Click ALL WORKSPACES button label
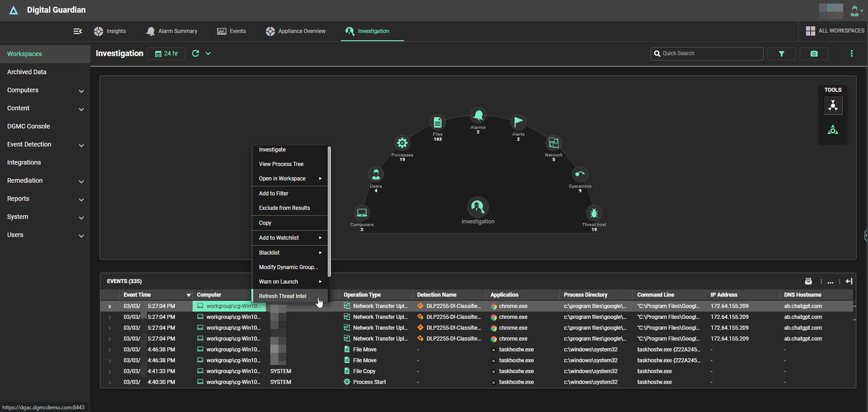Viewport: 868px width, 412px height. [x=841, y=31]
